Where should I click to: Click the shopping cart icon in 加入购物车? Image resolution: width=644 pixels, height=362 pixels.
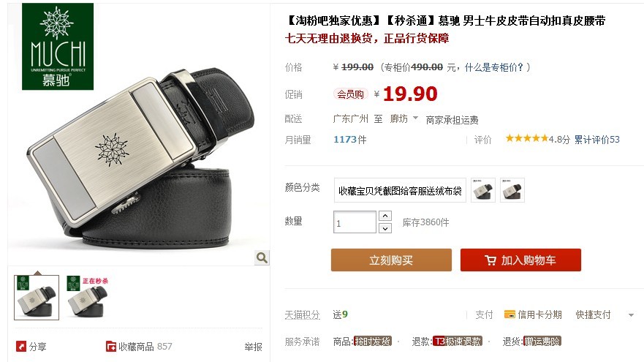tap(490, 260)
